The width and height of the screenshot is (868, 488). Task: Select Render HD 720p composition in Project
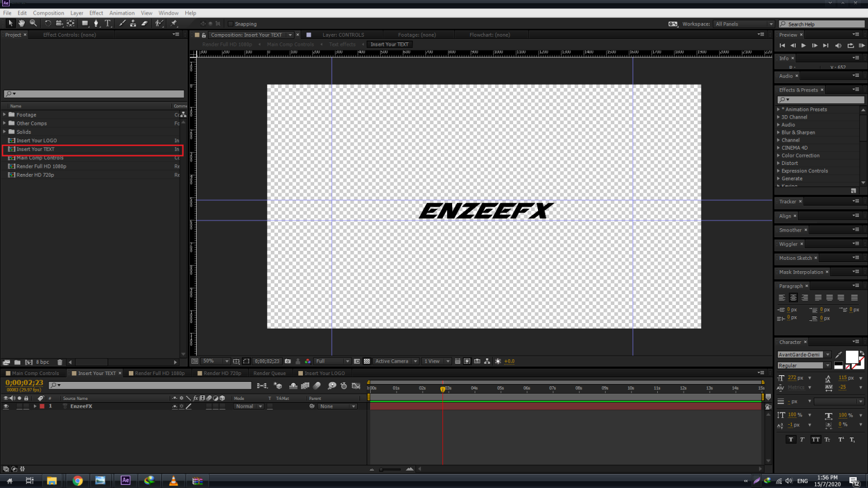pos(35,175)
